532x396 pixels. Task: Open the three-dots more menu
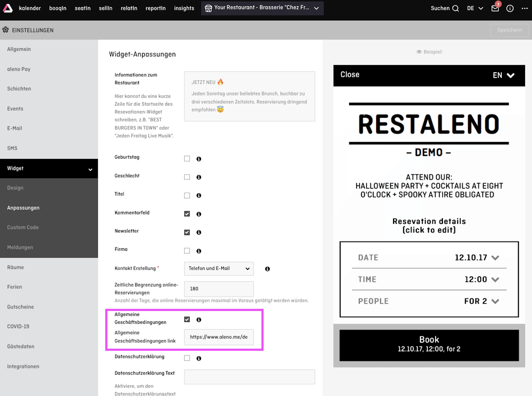pos(524,8)
